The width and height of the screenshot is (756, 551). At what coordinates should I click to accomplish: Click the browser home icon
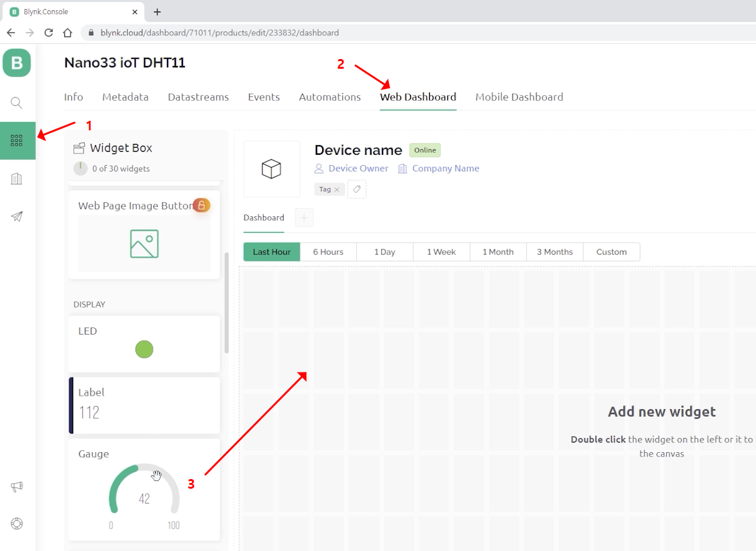(x=67, y=33)
